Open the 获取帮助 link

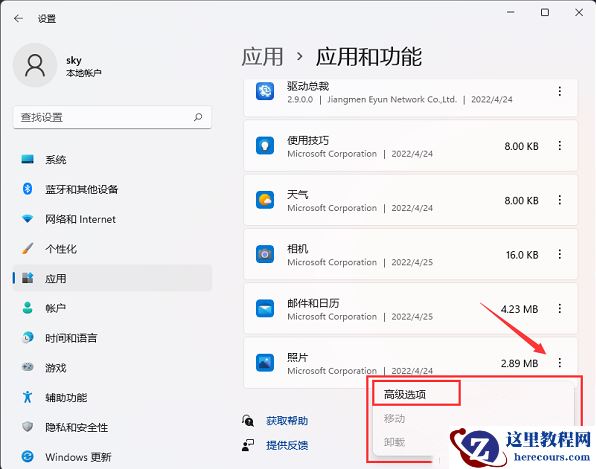tap(287, 421)
